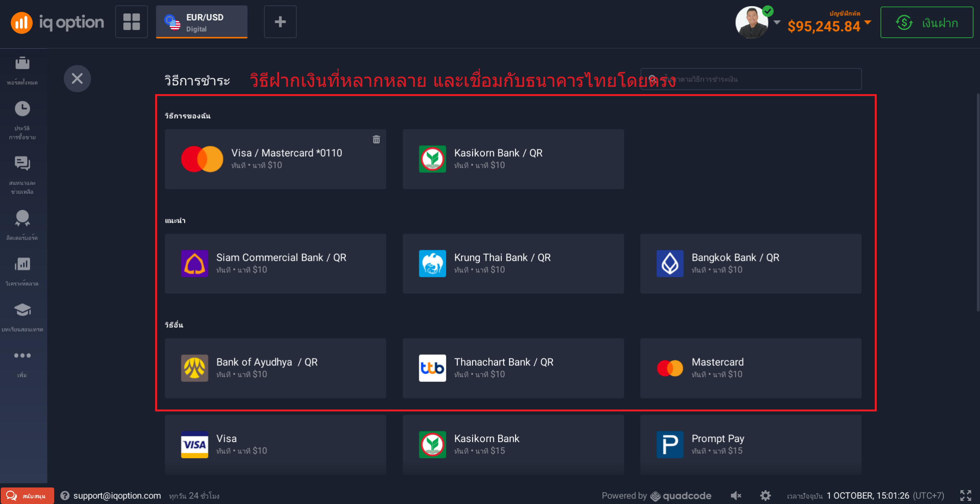
Task: Add a new asset tab with plus
Action: pos(280,22)
